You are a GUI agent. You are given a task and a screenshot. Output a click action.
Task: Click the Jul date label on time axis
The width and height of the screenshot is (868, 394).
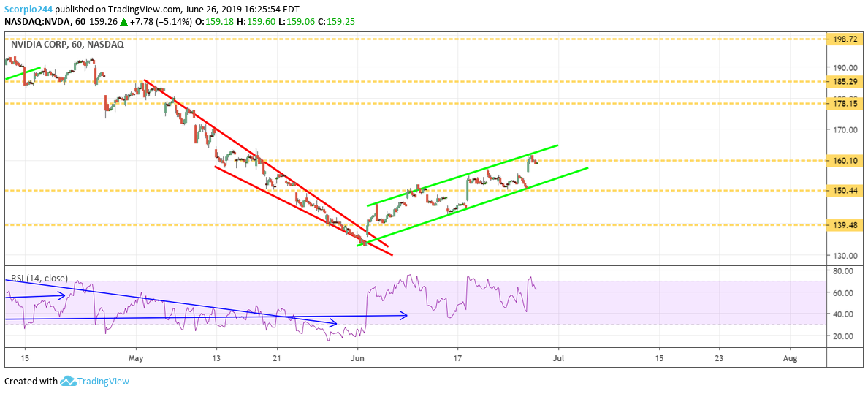558,358
